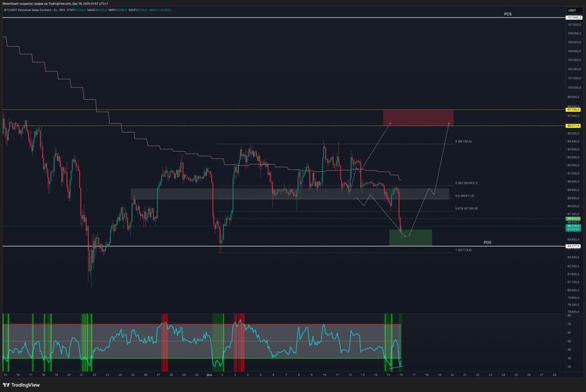The height and width of the screenshot is (392, 586).
Task: Click the 94 400,0 price scale label
Action: point(574,142)
